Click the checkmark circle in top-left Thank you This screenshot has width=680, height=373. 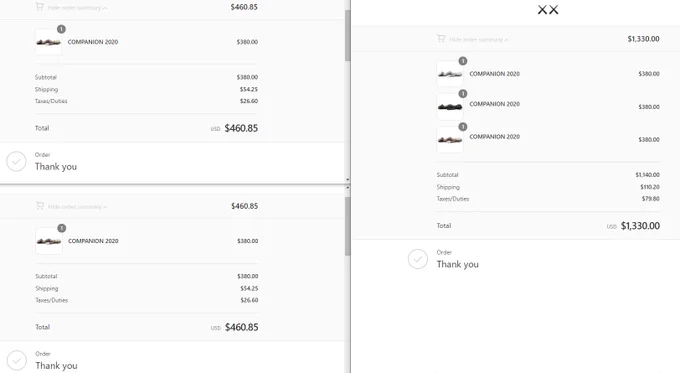[16, 161]
